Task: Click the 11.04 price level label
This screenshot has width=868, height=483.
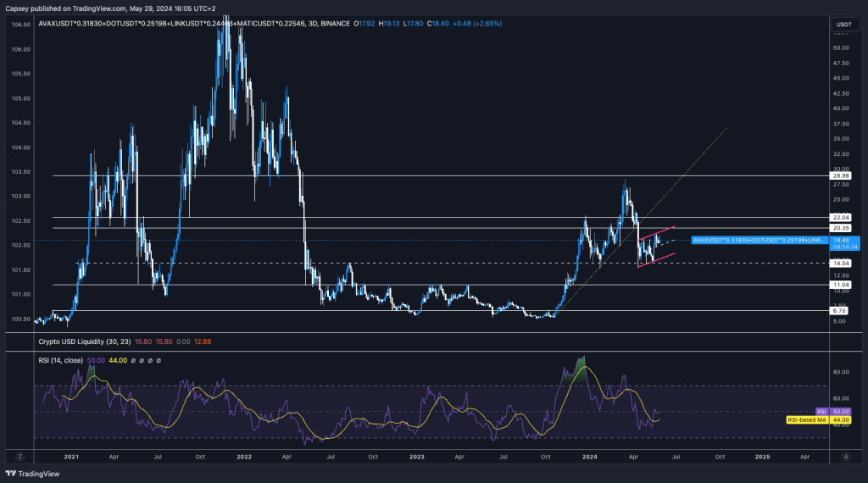Action: click(840, 285)
